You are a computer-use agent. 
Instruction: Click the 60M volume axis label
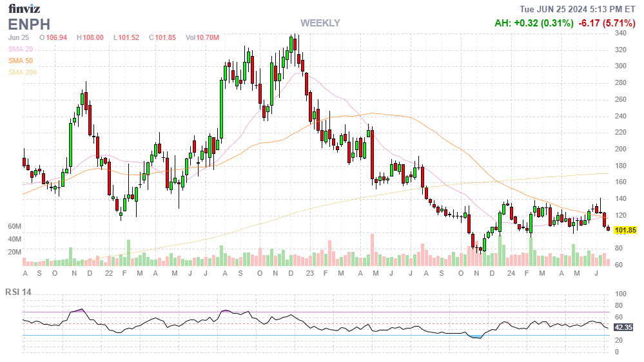tap(15, 227)
